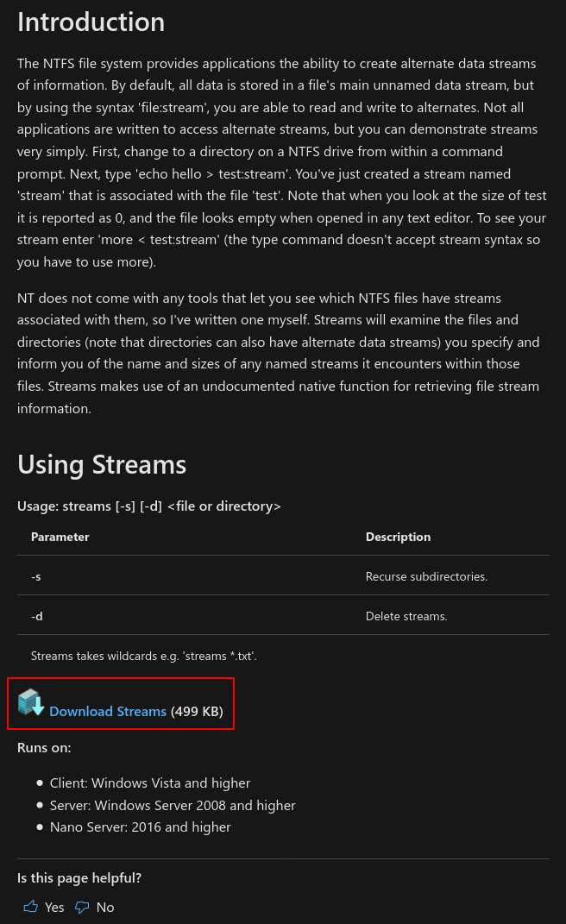Open the Download Streams link
Viewport: 566px width, 924px height.
[x=108, y=711]
